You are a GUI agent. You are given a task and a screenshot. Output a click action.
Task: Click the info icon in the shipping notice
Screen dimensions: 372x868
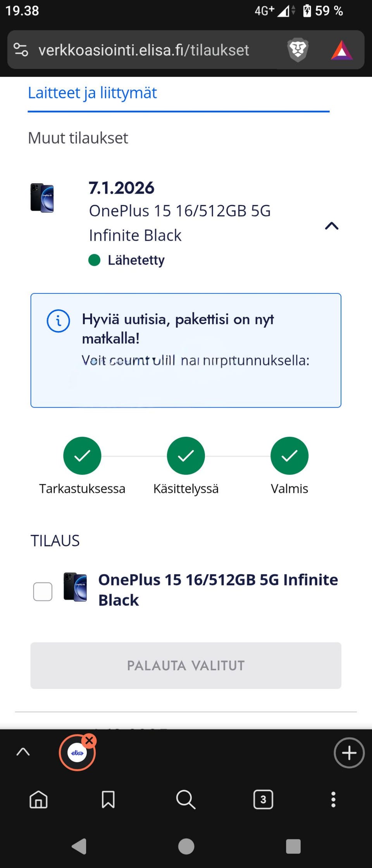coord(58,321)
